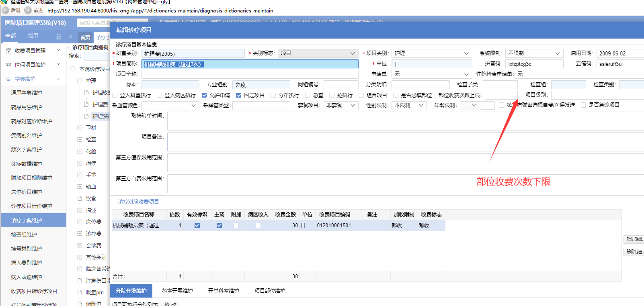Expand the 卫材 tree node
Screen dimensions: 644x306
click(x=80, y=128)
